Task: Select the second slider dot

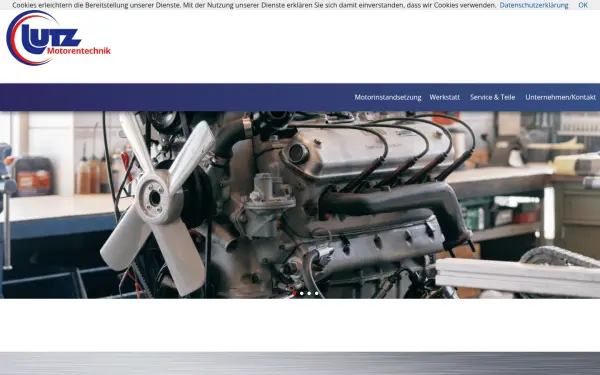Action: tap(302, 293)
